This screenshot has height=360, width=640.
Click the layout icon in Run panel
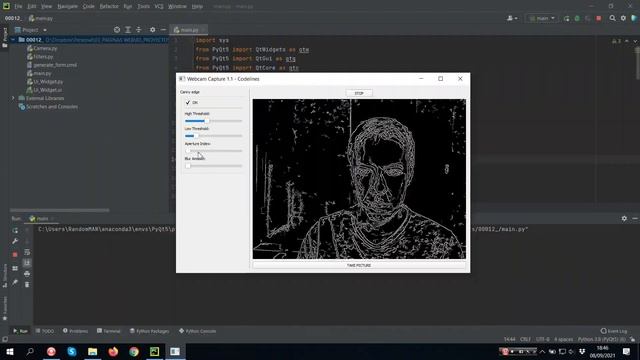pos(15,268)
